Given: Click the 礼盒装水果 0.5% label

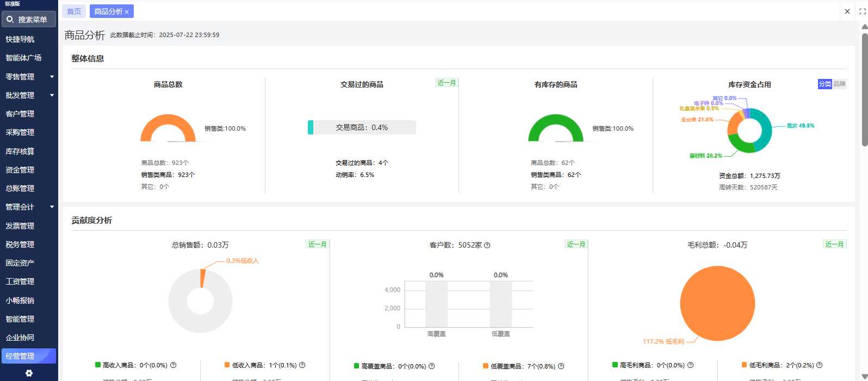Looking at the screenshot, I should click(699, 108).
